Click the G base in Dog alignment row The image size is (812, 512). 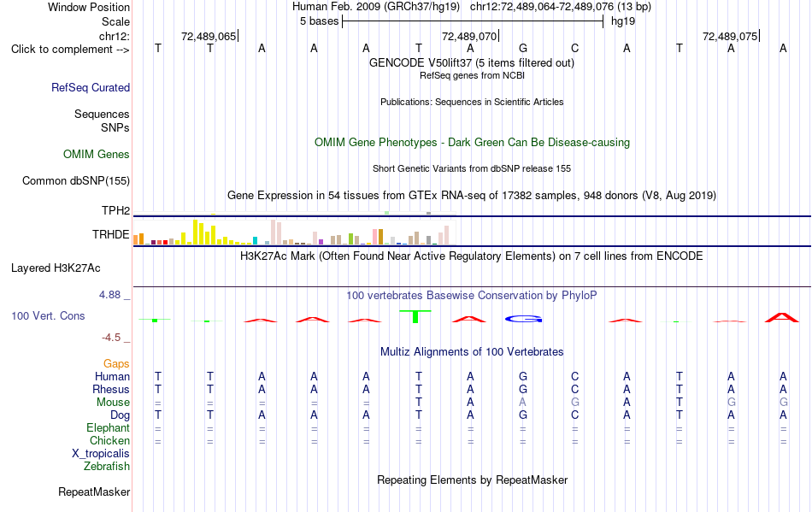pos(523,415)
